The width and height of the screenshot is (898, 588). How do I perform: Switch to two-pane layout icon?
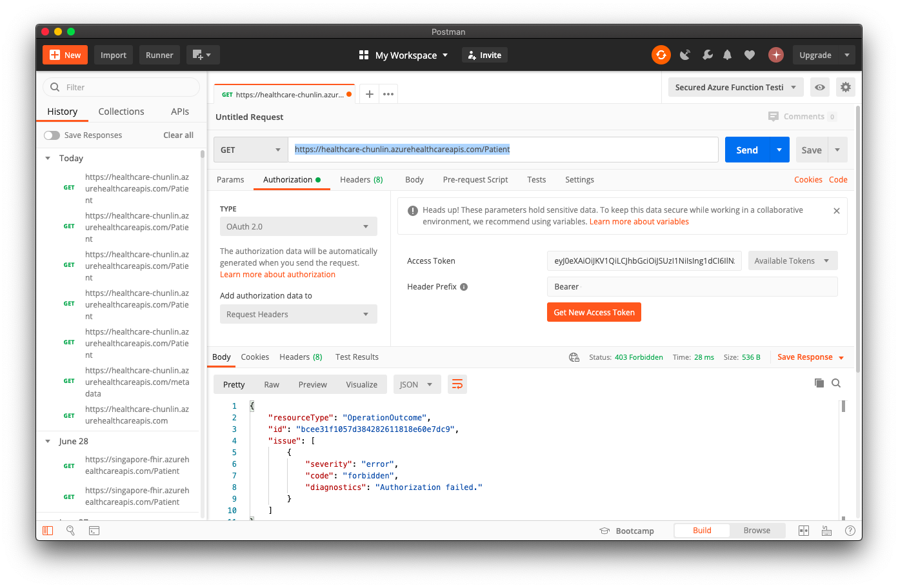(803, 531)
